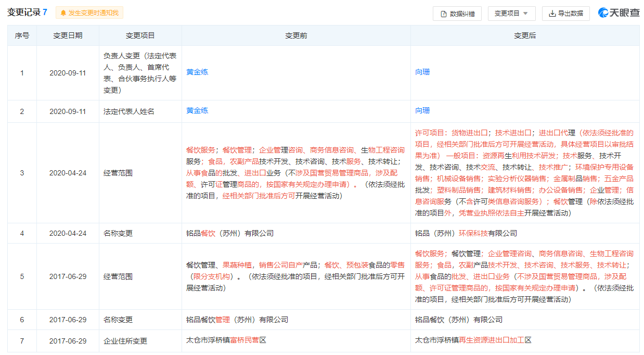
Task: Click the bell icon for change notifications
Action: pyautogui.click(x=63, y=13)
